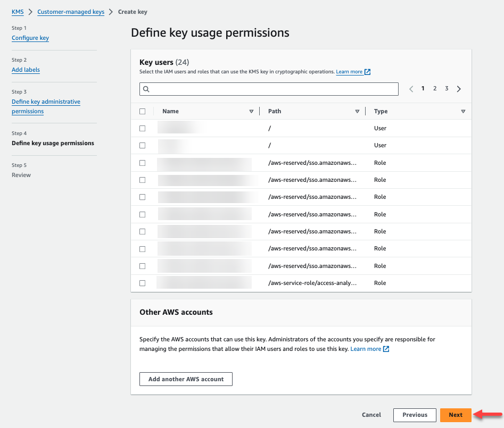504x428 pixels.
Task: Sort by the Type column arrow
Action: click(463, 112)
